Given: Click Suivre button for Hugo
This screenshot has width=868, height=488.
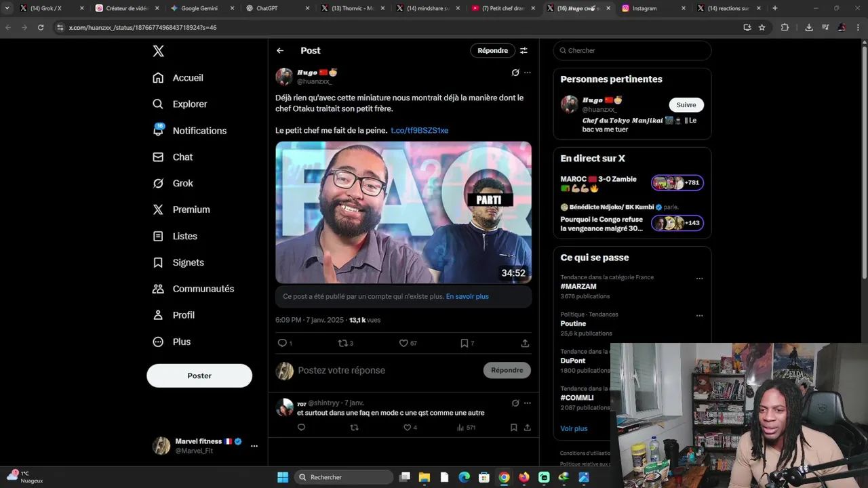Looking at the screenshot, I should tap(686, 105).
